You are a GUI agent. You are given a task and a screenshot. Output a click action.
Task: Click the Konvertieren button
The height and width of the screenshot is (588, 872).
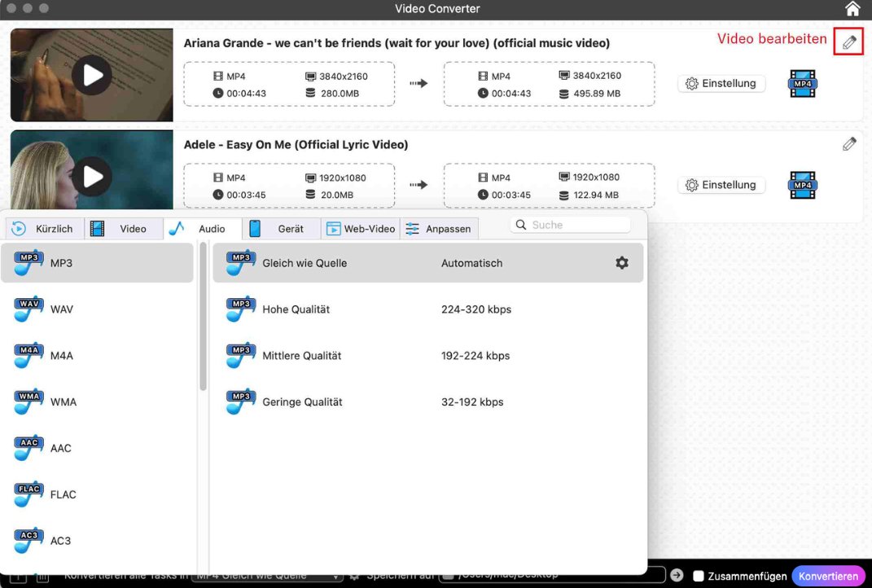828,575
